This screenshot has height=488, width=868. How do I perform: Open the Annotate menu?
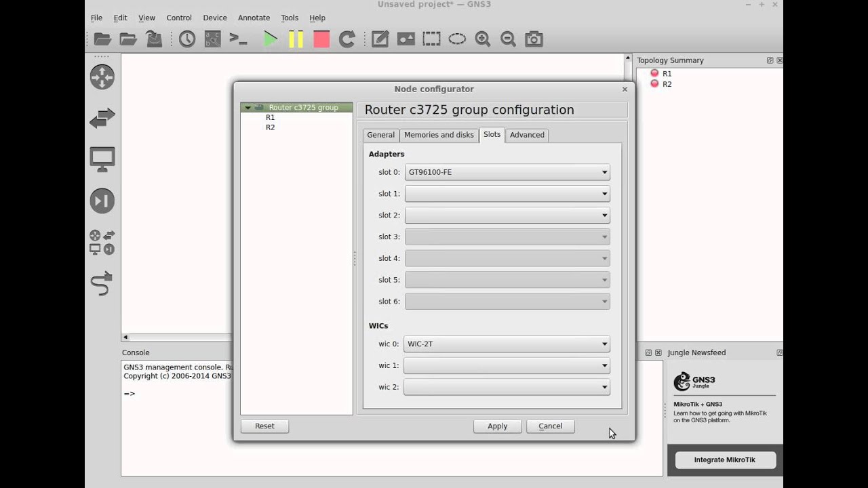(254, 18)
